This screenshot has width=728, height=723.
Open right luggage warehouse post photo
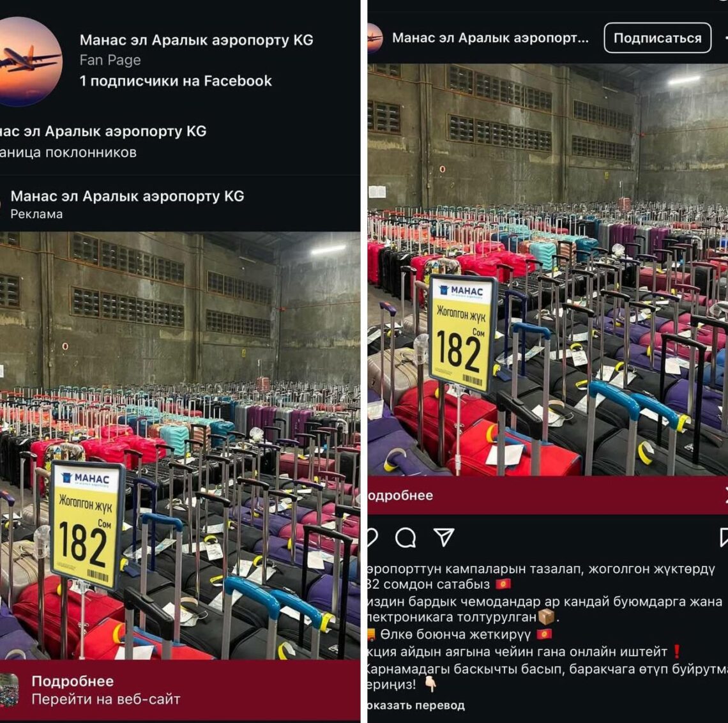click(547, 270)
